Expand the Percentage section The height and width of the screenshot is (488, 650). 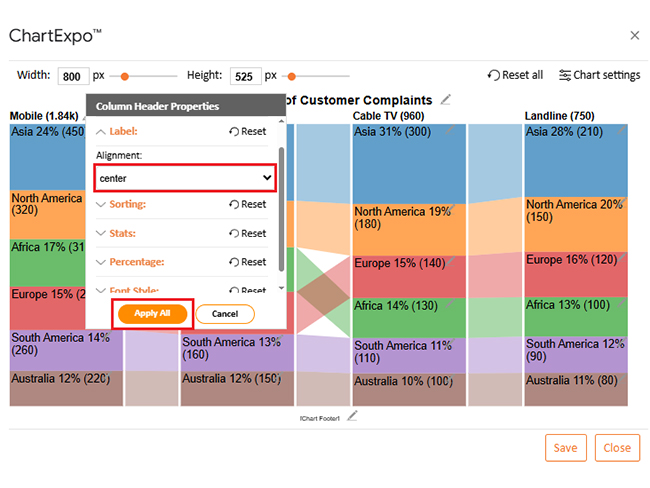click(x=135, y=262)
